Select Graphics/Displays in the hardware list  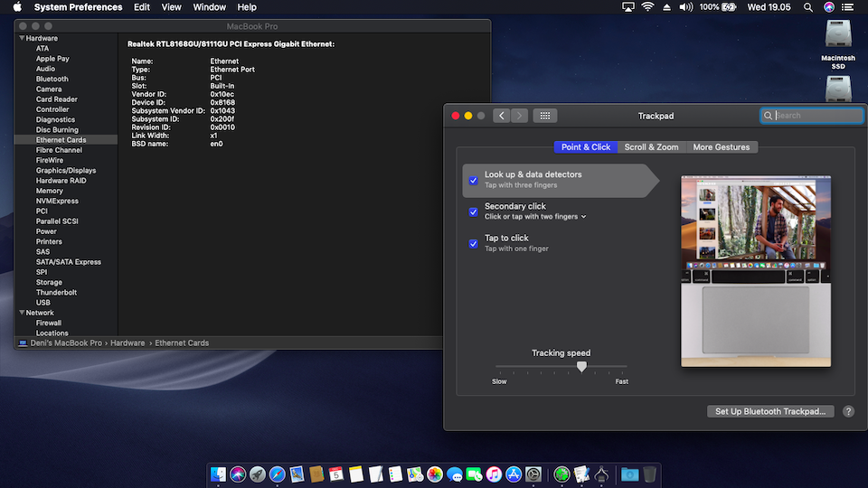click(x=65, y=170)
